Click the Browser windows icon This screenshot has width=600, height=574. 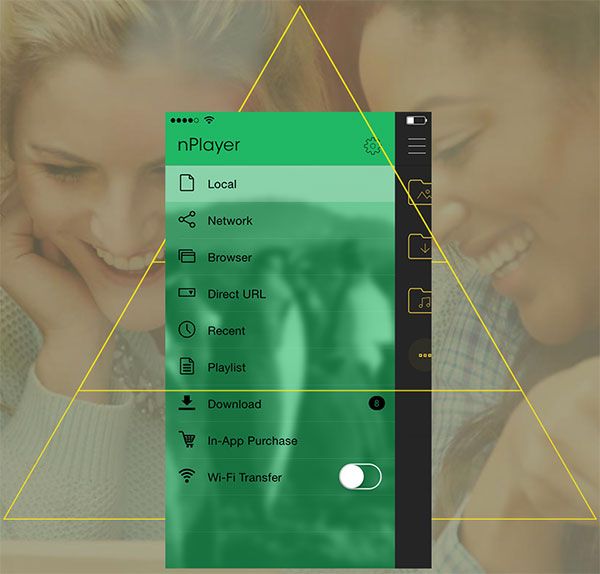pyautogui.click(x=187, y=256)
